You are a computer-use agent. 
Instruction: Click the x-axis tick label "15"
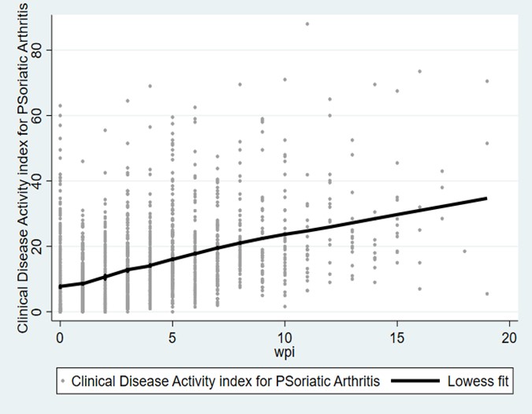pyautogui.click(x=397, y=327)
